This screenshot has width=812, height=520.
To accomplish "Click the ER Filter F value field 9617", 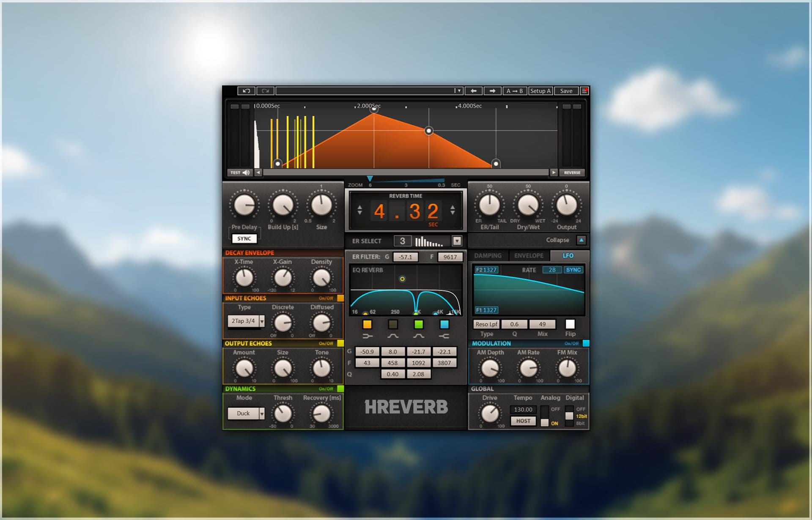I will (x=450, y=257).
